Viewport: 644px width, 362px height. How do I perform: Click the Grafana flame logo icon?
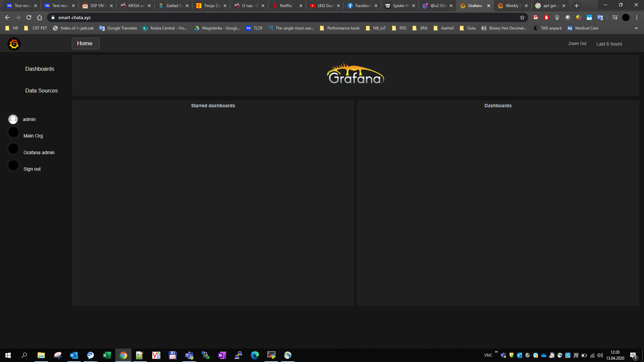point(14,44)
